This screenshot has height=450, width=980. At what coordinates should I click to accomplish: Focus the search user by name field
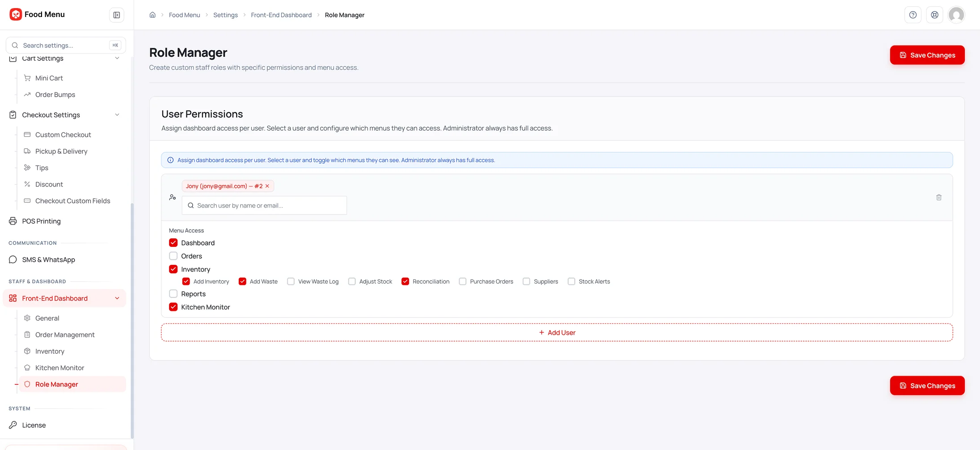tap(264, 205)
